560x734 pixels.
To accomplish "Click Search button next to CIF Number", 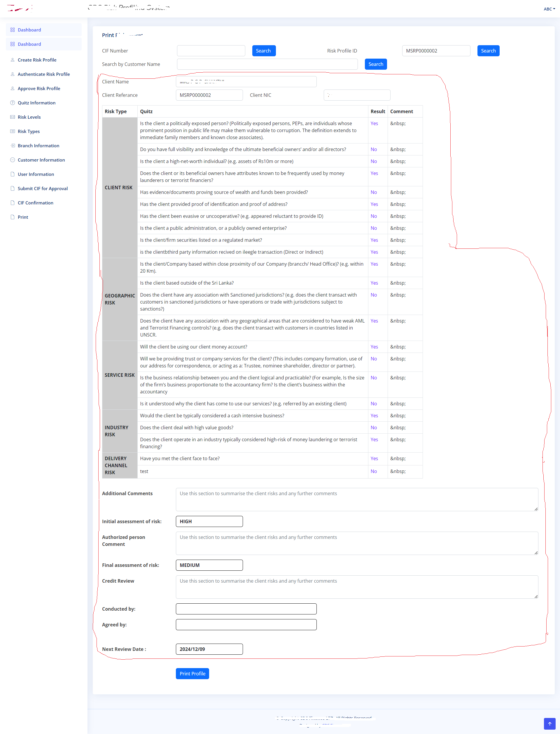I will point(264,51).
